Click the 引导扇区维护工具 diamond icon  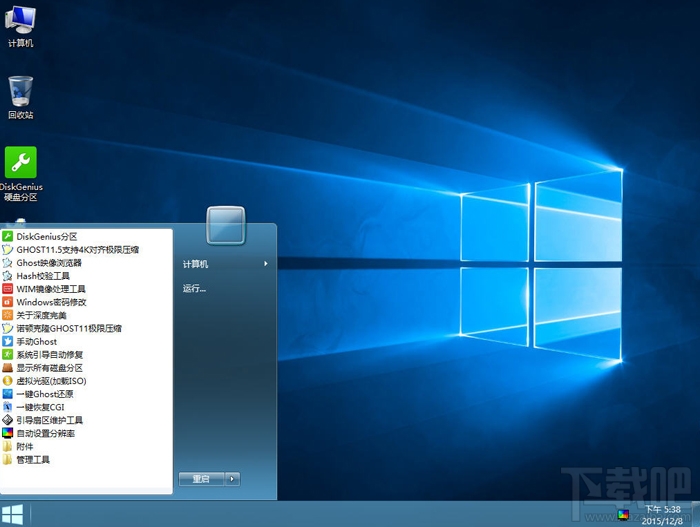(7, 420)
